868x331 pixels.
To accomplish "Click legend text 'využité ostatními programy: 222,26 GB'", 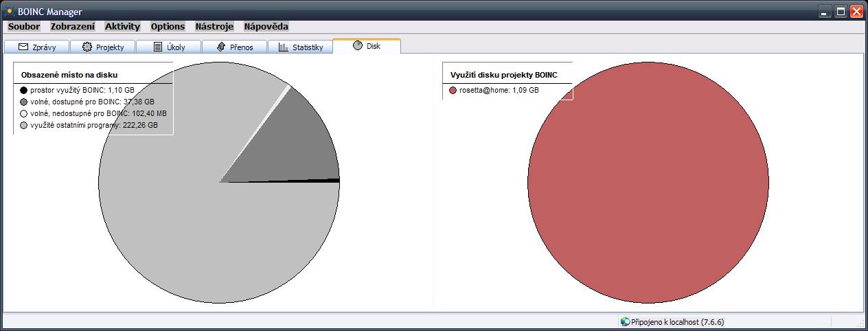I will [x=94, y=126].
